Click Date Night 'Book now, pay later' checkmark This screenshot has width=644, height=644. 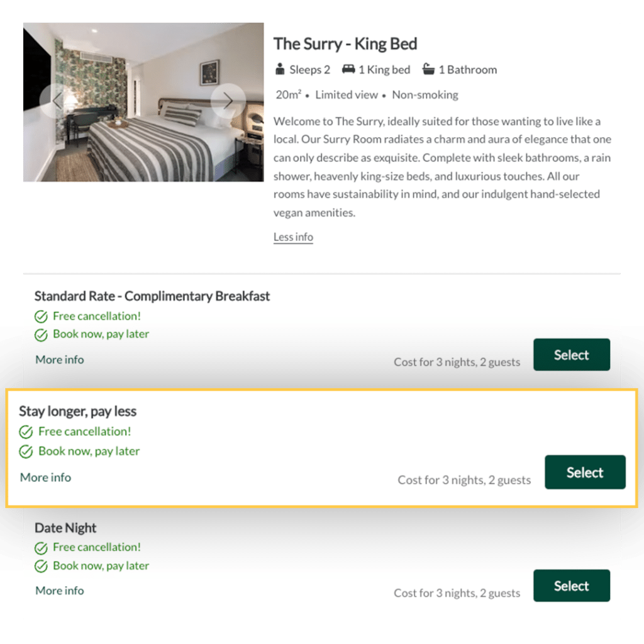41,566
